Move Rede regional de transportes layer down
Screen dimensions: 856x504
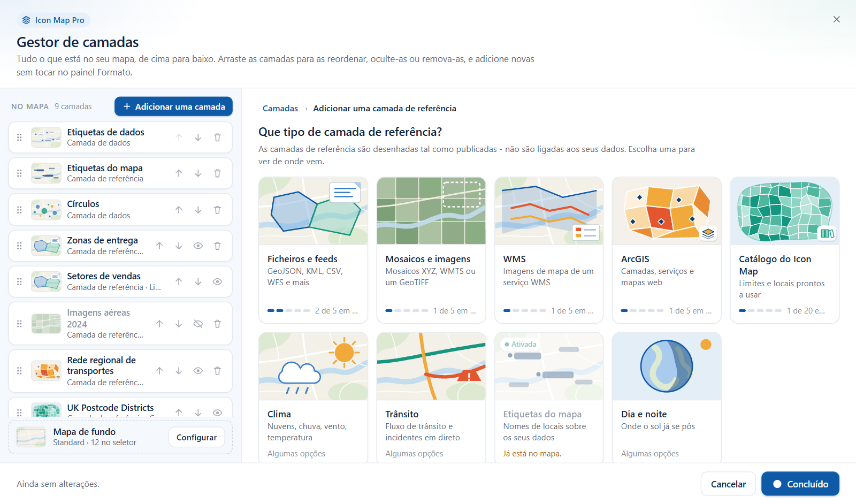point(179,371)
